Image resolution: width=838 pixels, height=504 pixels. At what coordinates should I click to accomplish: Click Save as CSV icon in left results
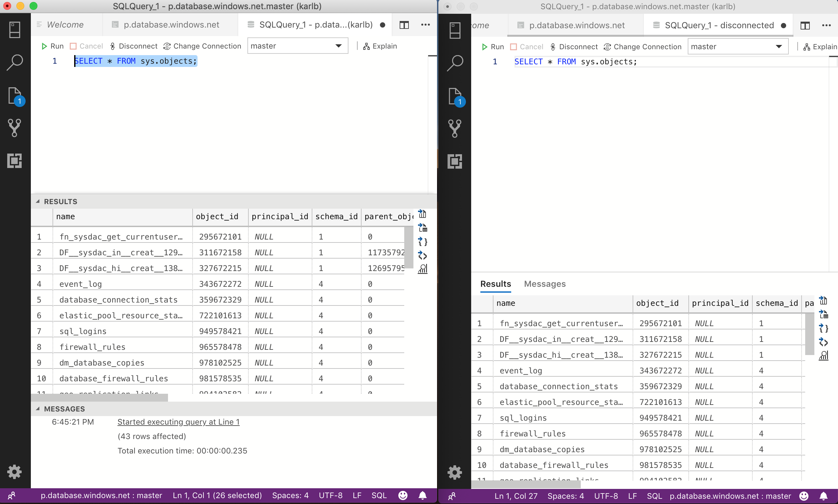point(422,214)
